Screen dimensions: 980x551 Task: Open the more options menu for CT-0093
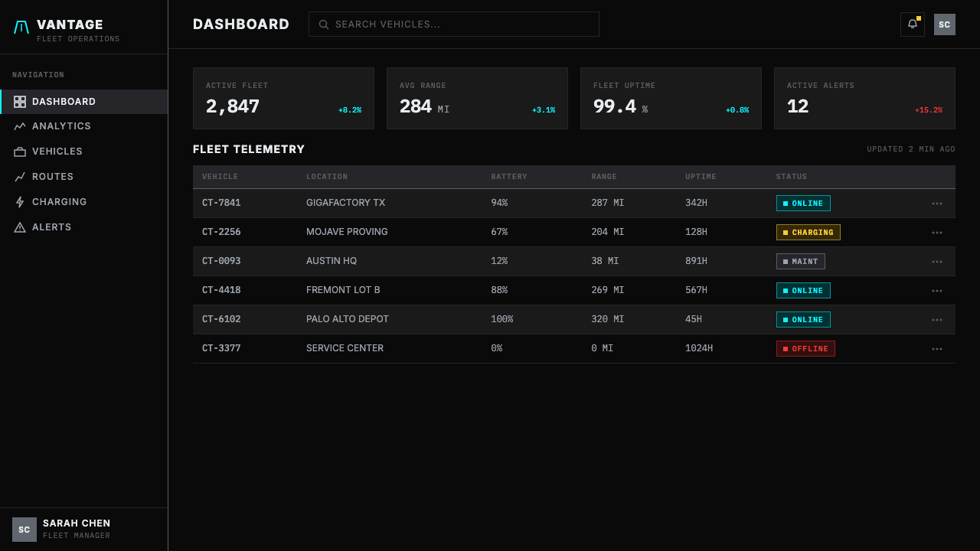coord(937,262)
